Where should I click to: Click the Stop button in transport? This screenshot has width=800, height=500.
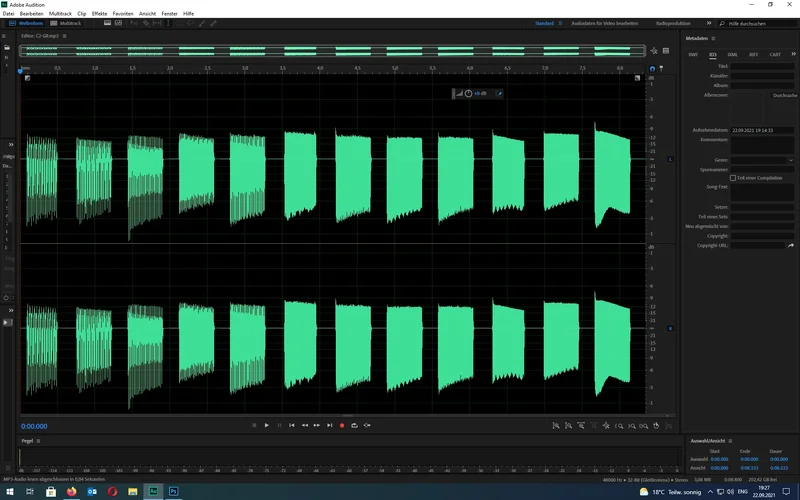(x=254, y=425)
